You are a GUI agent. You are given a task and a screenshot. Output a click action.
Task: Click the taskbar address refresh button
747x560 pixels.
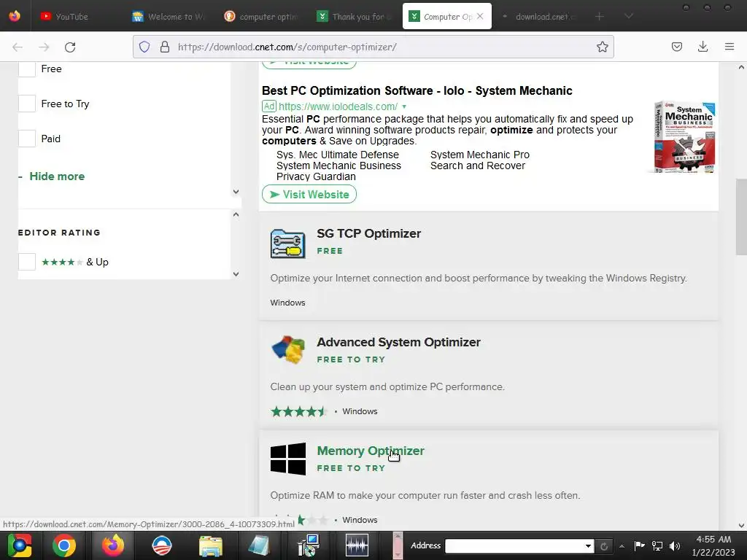click(x=603, y=546)
